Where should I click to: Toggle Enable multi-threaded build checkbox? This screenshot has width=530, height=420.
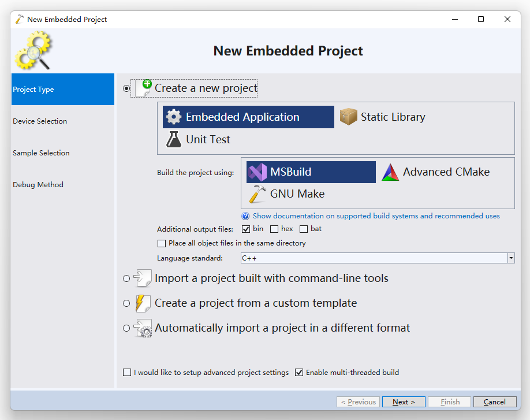tap(299, 372)
